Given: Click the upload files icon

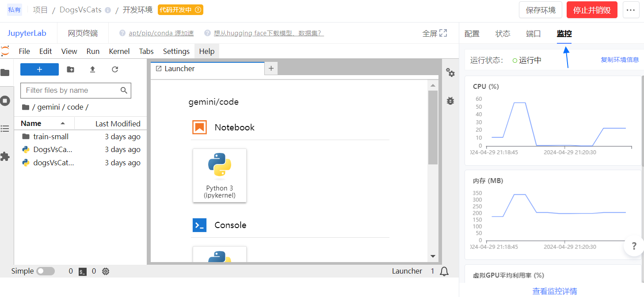Looking at the screenshot, I should point(92,69).
